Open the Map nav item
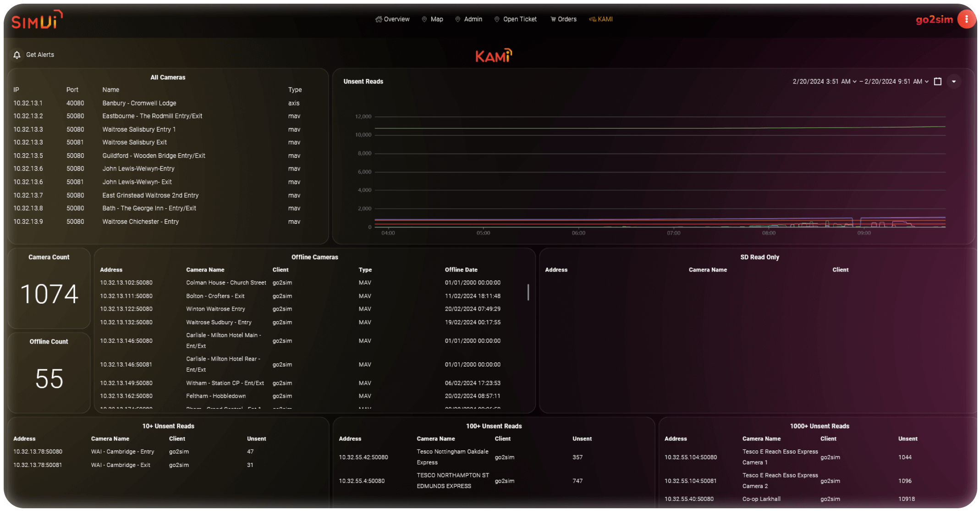Screen dimensions: 980x511 pyautogui.click(x=432, y=19)
